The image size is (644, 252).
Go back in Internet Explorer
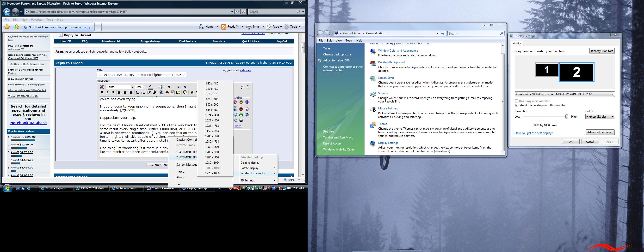tap(7, 12)
